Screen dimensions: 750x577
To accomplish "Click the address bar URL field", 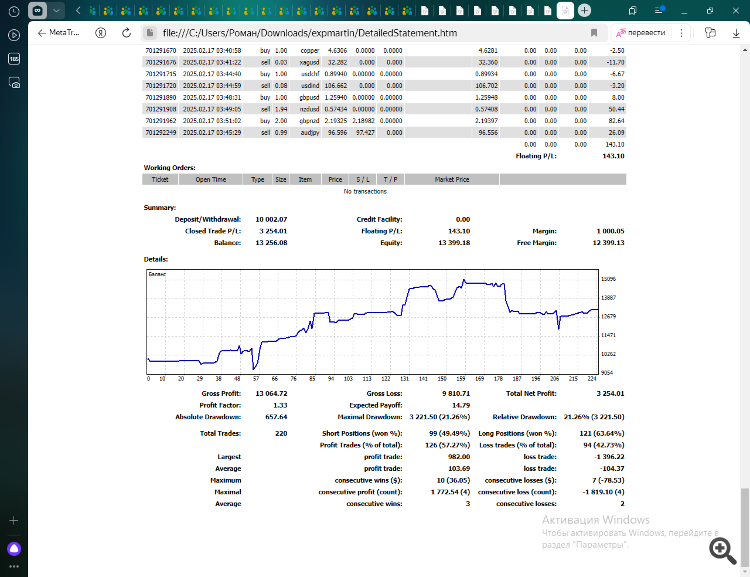I will (373, 33).
